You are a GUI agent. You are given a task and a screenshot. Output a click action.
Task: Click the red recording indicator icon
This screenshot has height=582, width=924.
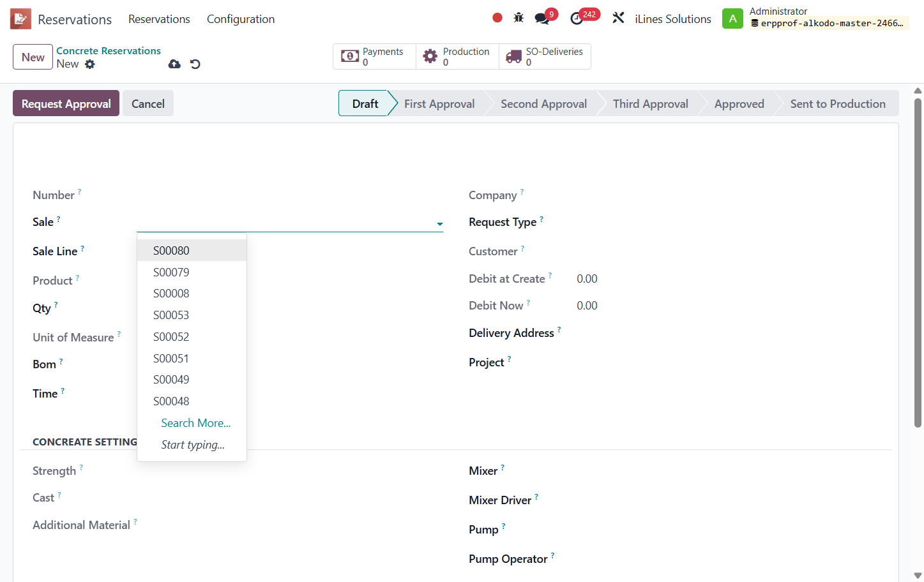pos(497,18)
